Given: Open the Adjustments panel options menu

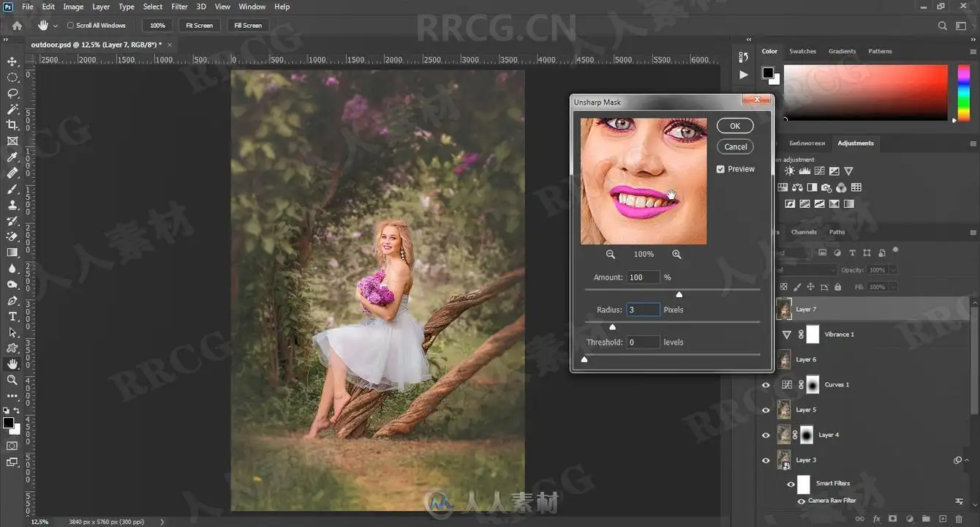Looking at the screenshot, I should pos(973,143).
